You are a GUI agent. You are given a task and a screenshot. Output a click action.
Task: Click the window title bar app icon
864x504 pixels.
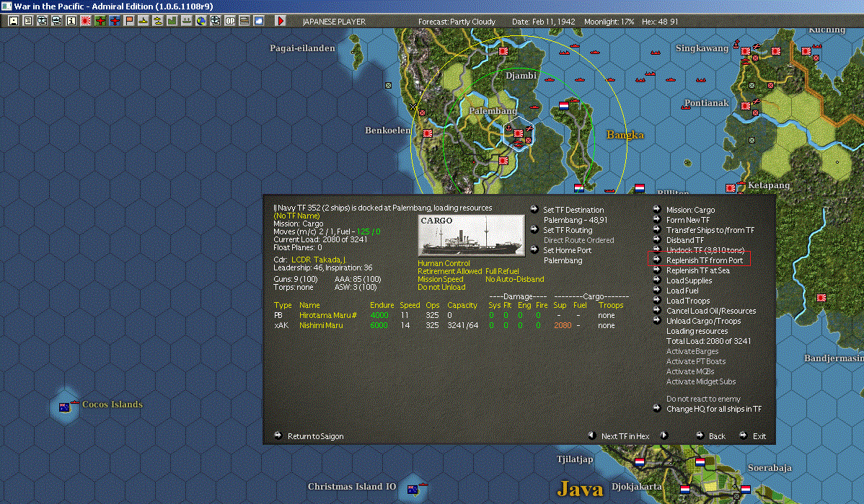click(6, 6)
